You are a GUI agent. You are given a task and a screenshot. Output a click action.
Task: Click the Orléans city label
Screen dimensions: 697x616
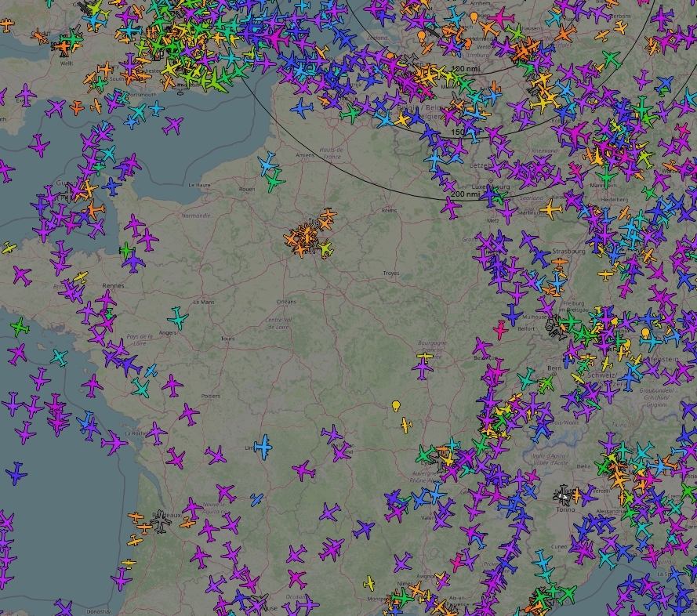click(286, 302)
